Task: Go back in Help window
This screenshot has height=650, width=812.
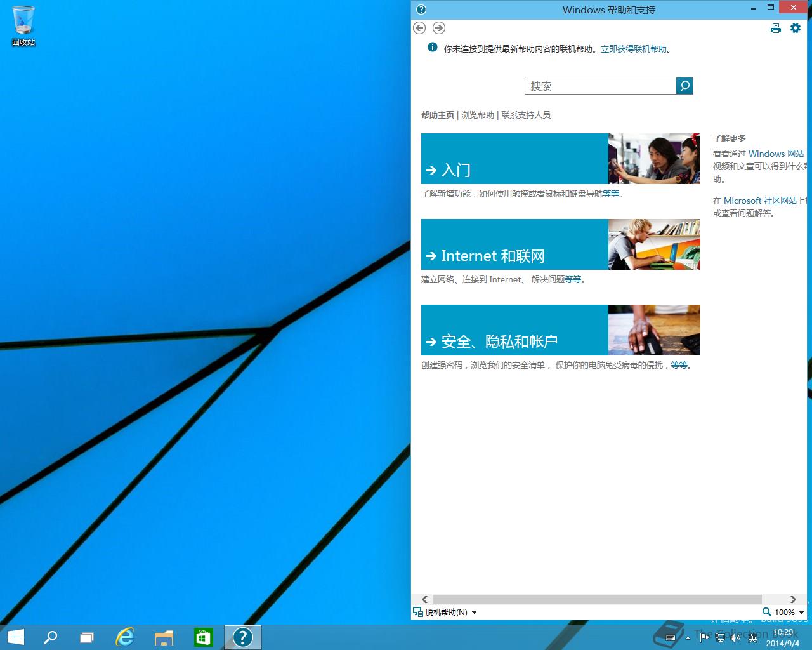Action: [419, 28]
